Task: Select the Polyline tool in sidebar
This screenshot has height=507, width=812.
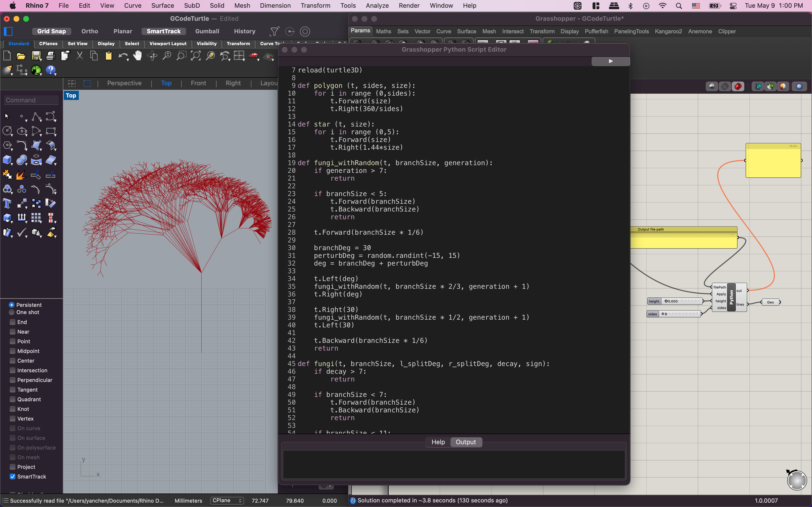Action: 36,116
